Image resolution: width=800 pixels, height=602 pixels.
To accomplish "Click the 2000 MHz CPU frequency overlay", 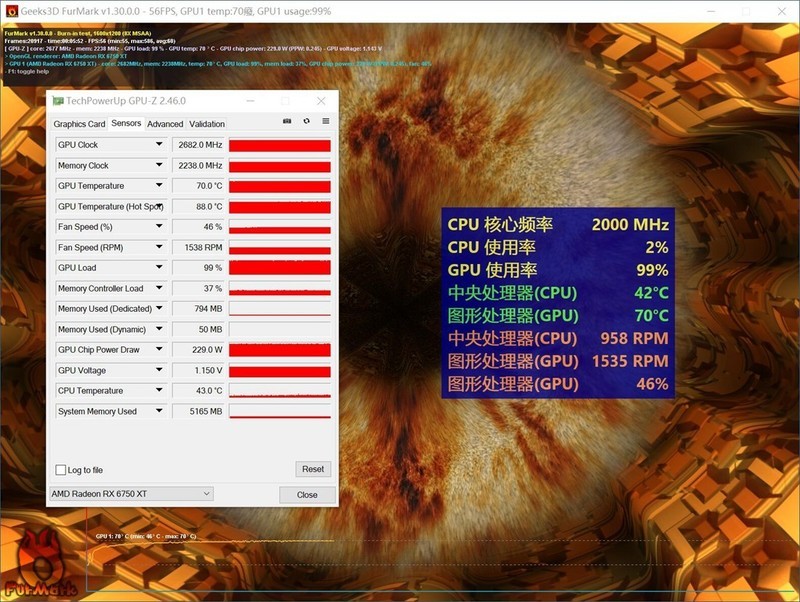I will point(630,224).
